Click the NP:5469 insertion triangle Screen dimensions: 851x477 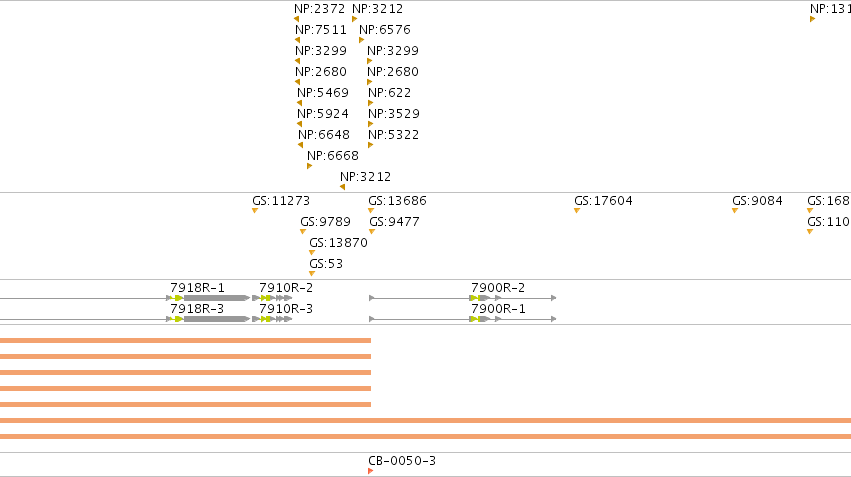[x=299, y=103]
